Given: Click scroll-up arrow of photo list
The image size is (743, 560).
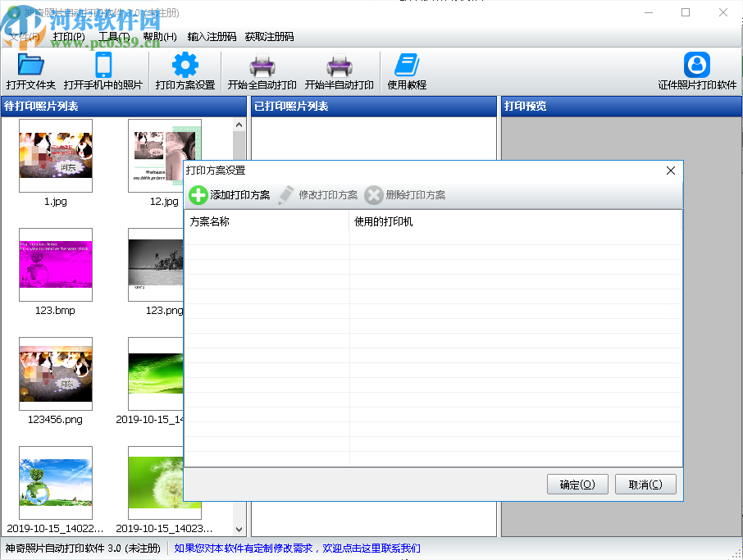Looking at the screenshot, I should pos(239,125).
